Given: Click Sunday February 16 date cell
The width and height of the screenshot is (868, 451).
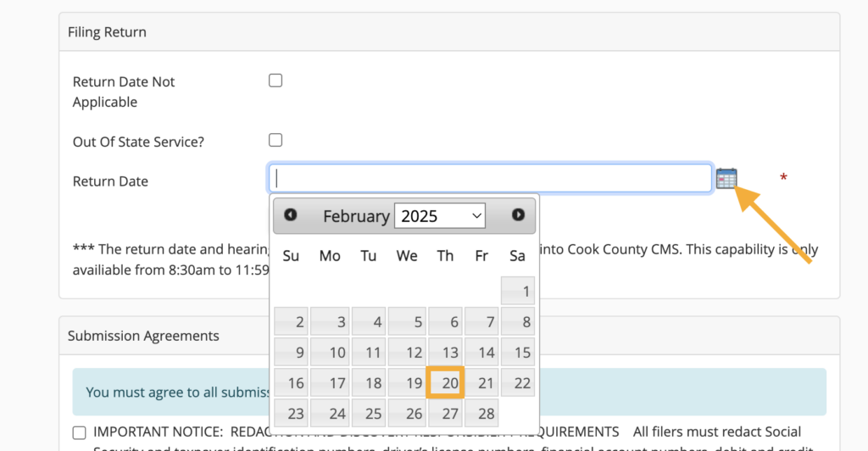Looking at the screenshot, I should click(292, 383).
